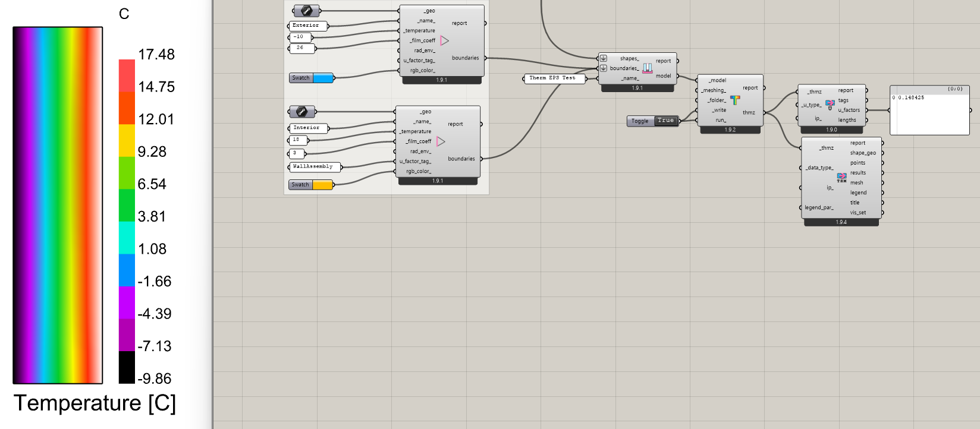The height and width of the screenshot is (429, 980).
Task: Click the rainbow T simulation component icon
Action: click(735, 100)
